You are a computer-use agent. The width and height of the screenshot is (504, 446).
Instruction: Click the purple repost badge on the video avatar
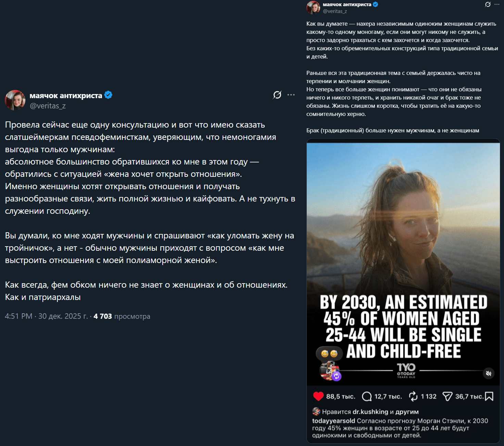[337, 376]
